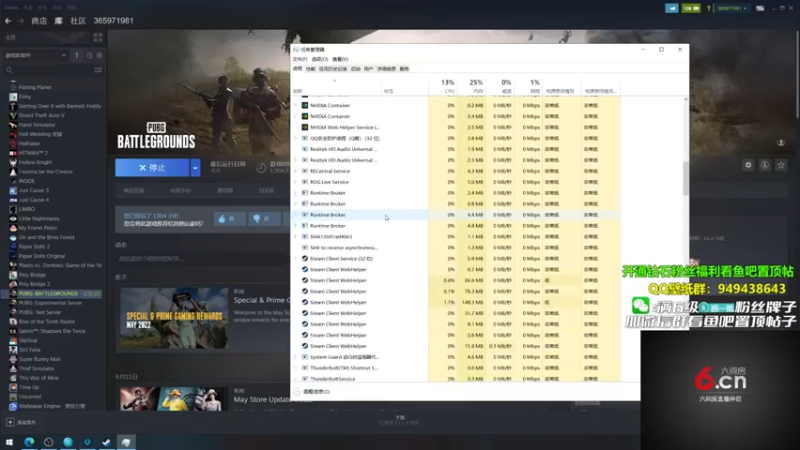Switch to Users tab in Task Manager

[368, 69]
